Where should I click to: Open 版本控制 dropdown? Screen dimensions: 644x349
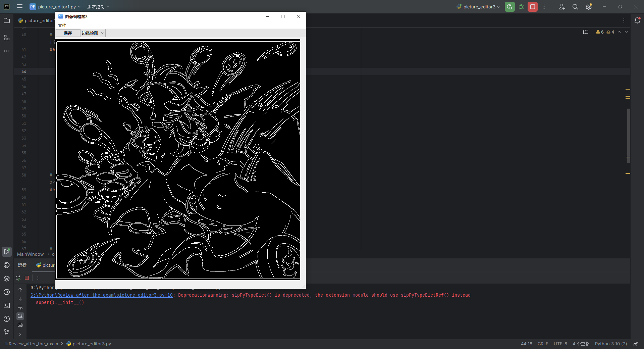[x=98, y=7]
